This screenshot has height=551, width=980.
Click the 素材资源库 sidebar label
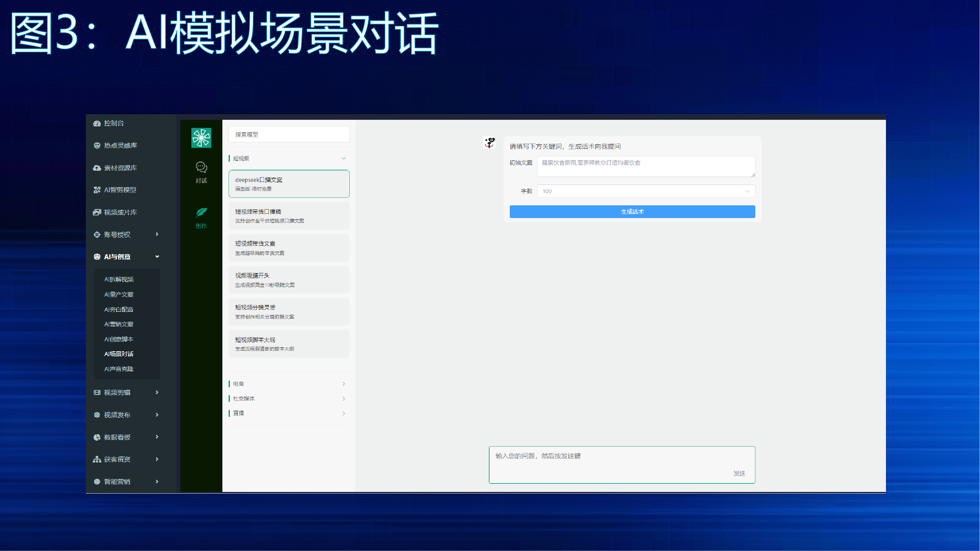click(120, 168)
